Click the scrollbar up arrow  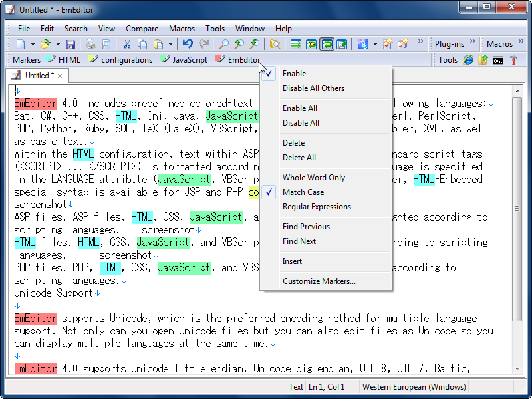pyautogui.click(x=517, y=91)
